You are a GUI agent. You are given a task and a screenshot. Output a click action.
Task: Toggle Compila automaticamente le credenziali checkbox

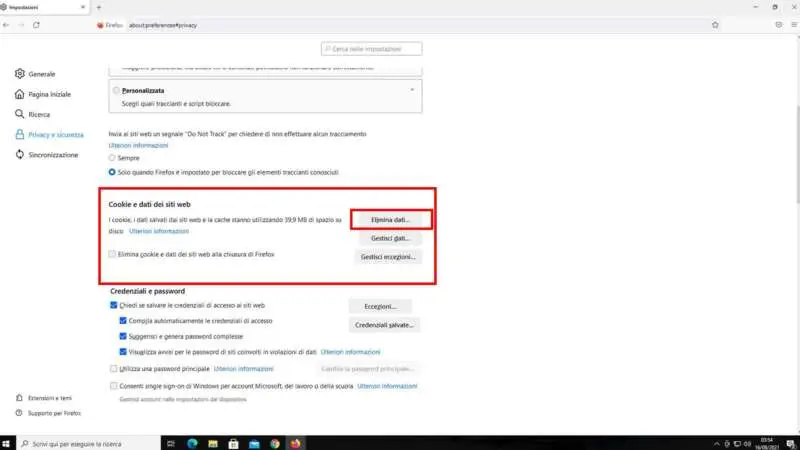pyautogui.click(x=123, y=321)
